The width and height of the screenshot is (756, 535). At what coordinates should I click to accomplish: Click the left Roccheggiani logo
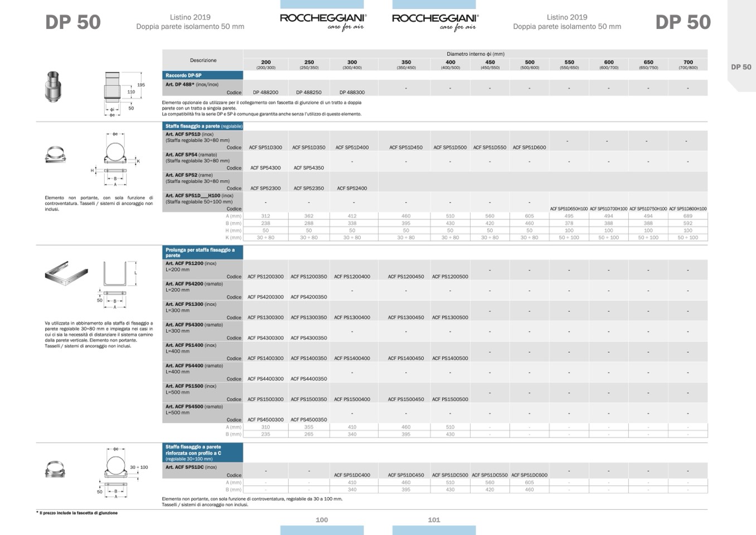[322, 21]
